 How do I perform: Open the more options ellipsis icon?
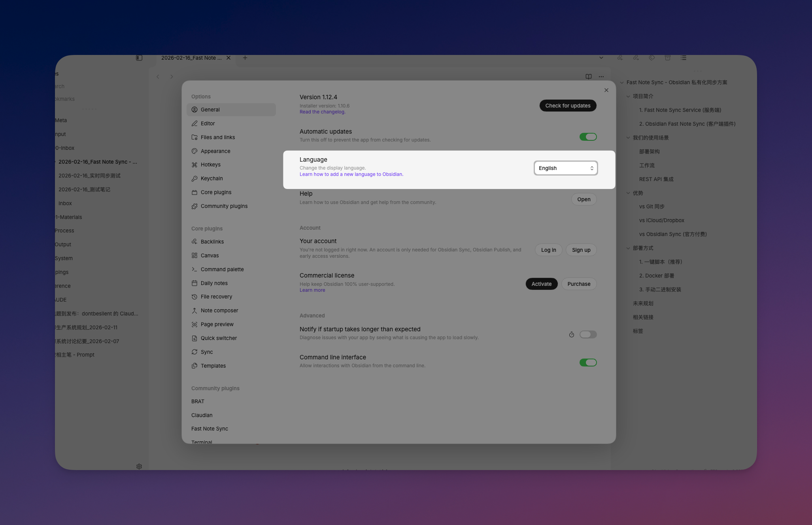[601, 77]
